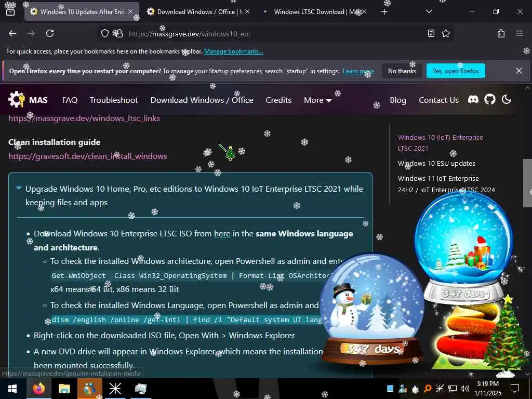Screen dimensions: 532x399
Task: Close the Download Windows / Office tab
Action: [247, 11]
